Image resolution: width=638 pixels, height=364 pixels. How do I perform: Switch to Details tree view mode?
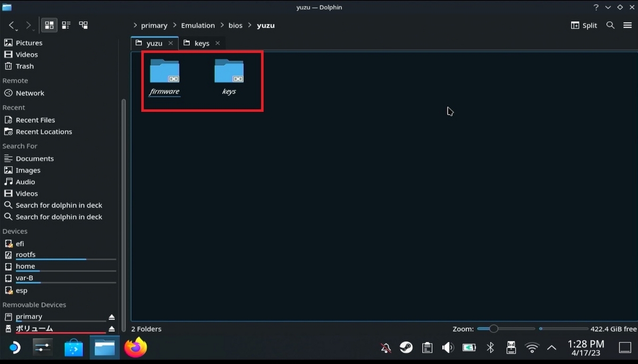tap(83, 25)
